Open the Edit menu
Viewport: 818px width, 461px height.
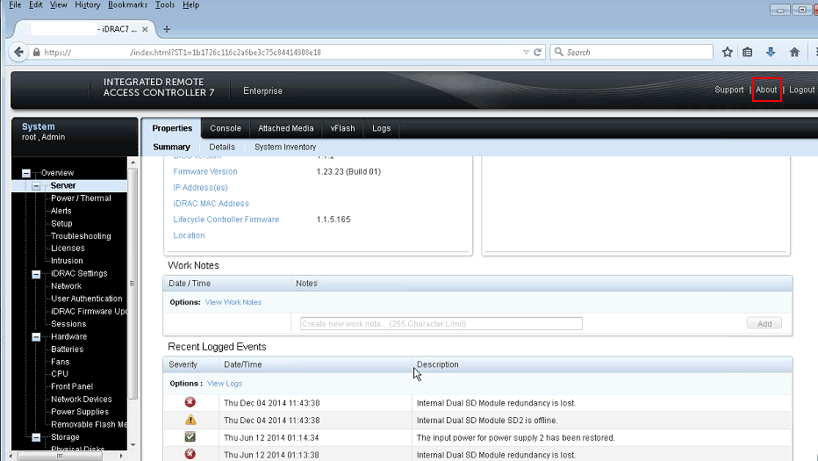point(35,5)
